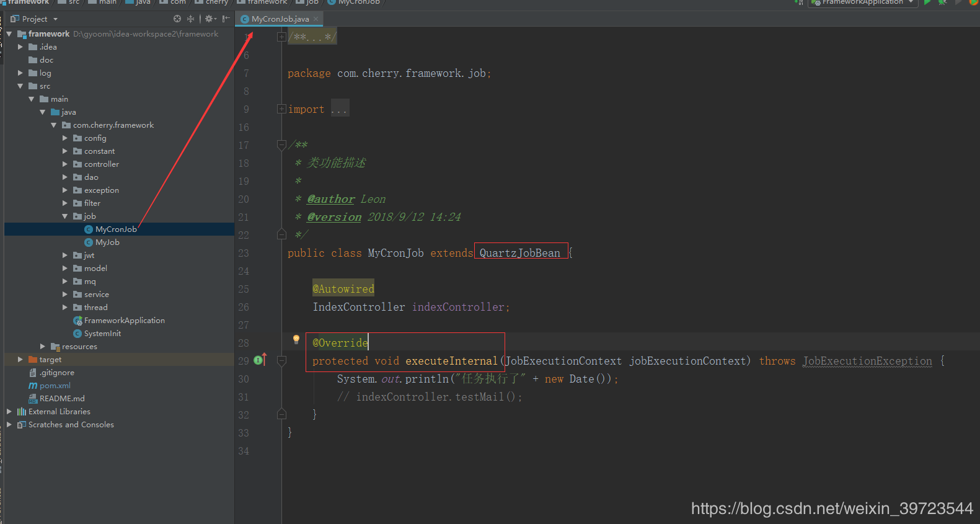Hide the Project tool window

pyautogui.click(x=226, y=19)
